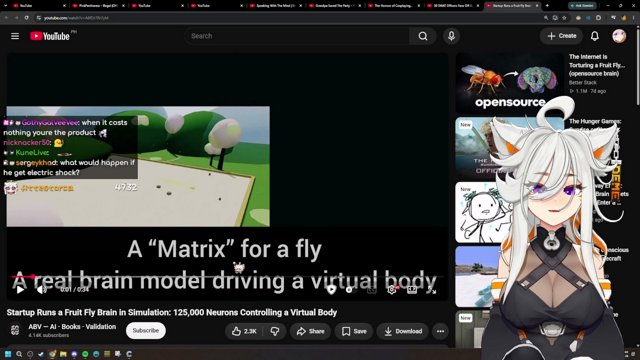Like the video (2.3K)
Screen dimensions: 640x360
tap(244, 331)
